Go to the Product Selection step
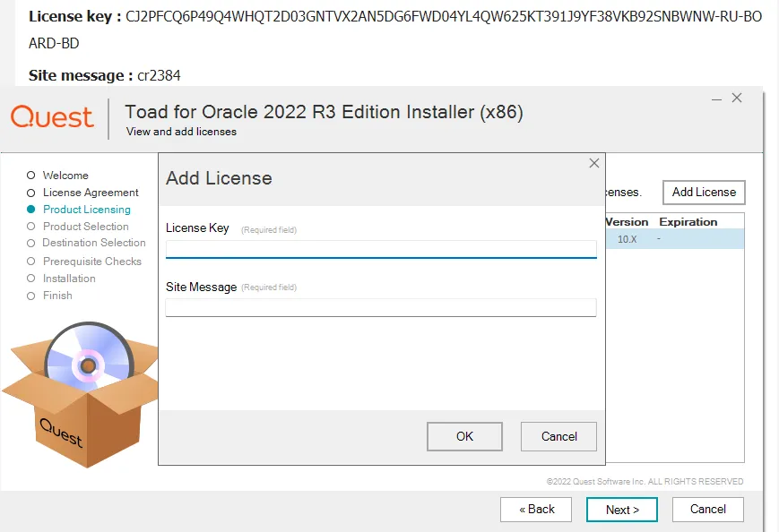 [x=85, y=227]
